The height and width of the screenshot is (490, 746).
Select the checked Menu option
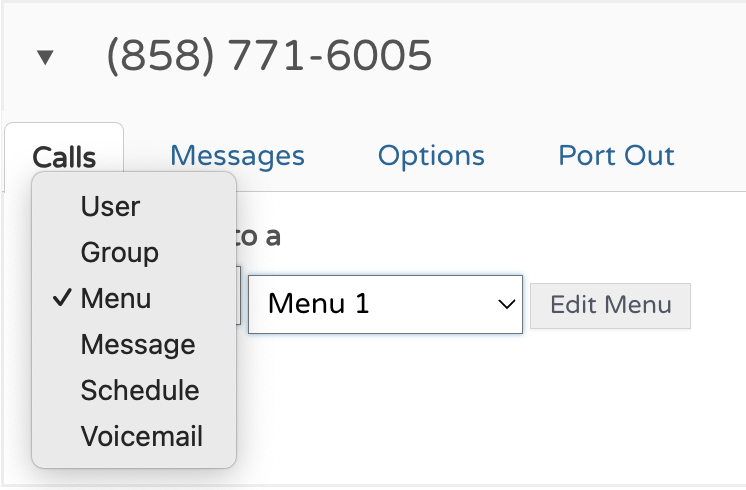coord(116,299)
